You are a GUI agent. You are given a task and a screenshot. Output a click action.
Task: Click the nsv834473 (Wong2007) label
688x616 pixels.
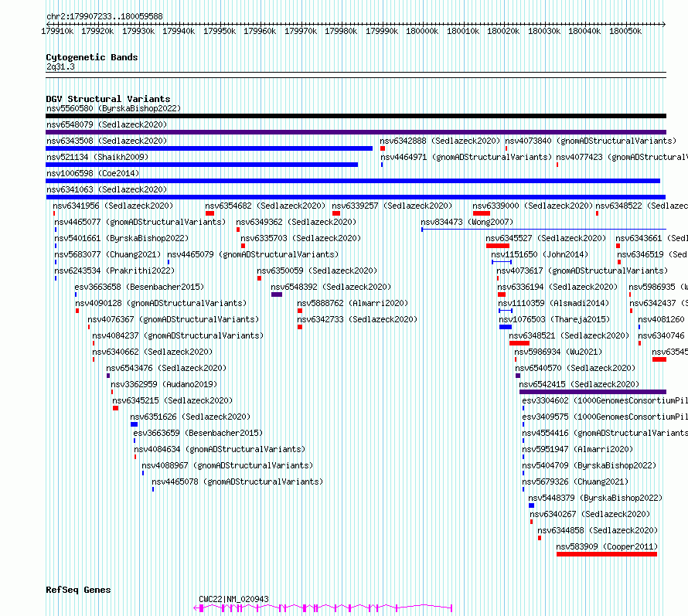click(467, 222)
